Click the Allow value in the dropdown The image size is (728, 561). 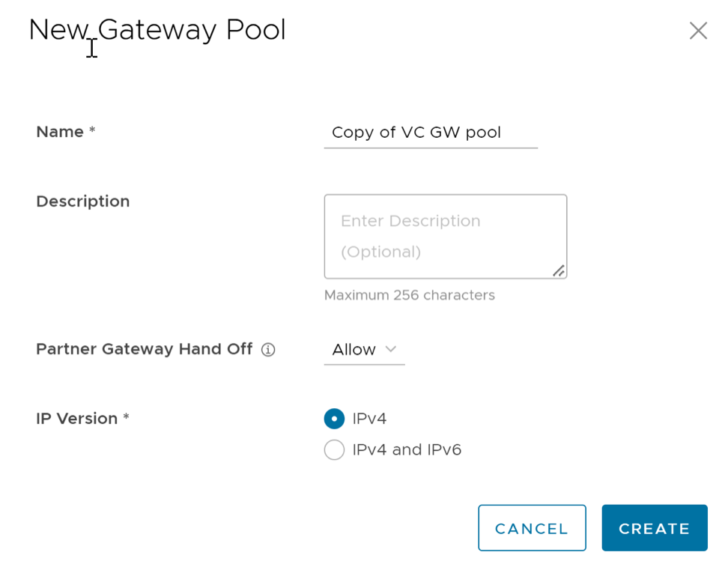pos(354,350)
